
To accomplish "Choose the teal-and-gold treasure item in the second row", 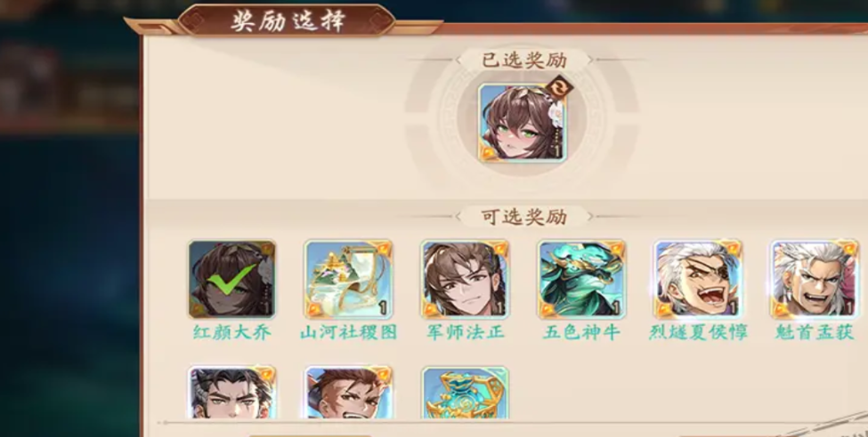I will click(465, 392).
